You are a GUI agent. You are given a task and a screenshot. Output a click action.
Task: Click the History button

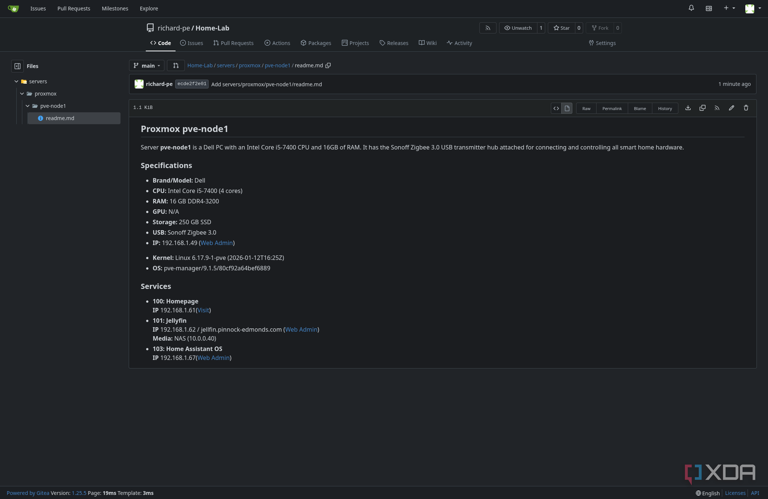[665, 108]
